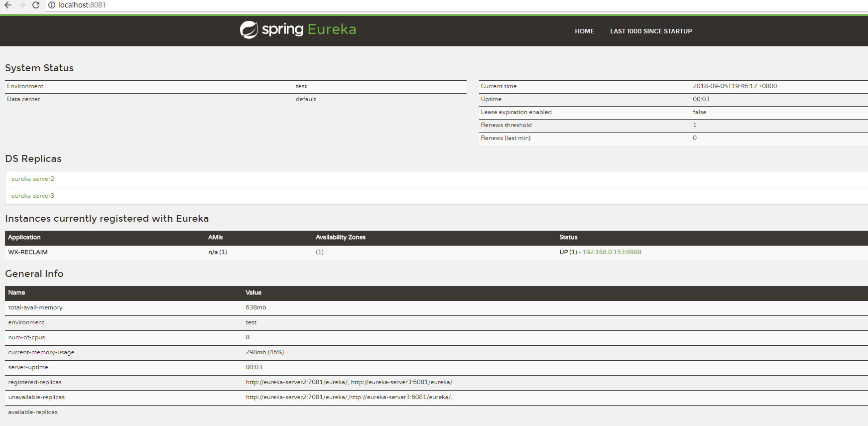Click the AMIs column header
Viewport: 868px width, 426px height.
pyautogui.click(x=215, y=237)
